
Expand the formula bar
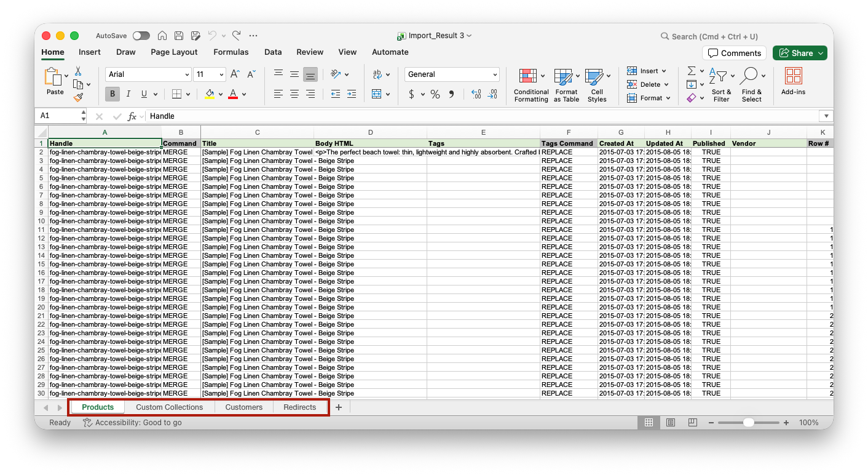(x=826, y=116)
